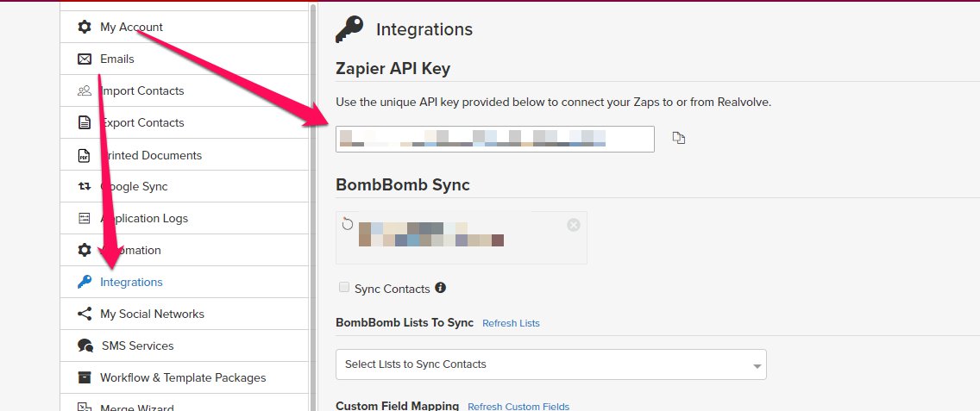Click the copy API key icon
The height and width of the screenshot is (411, 980).
(x=679, y=138)
